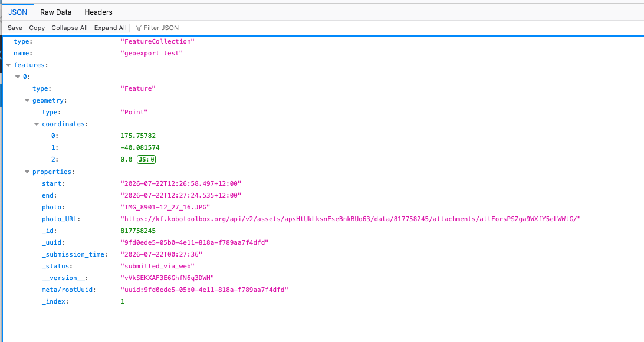This screenshot has height=342, width=644.
Task: Select the photo filename IMG_8901-12_27_16.JPG
Action: pos(165,208)
